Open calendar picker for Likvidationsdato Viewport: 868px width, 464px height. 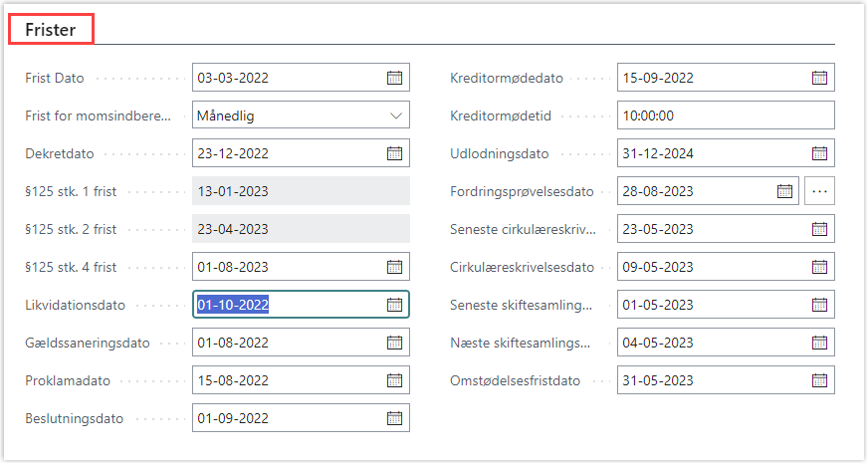(x=394, y=305)
